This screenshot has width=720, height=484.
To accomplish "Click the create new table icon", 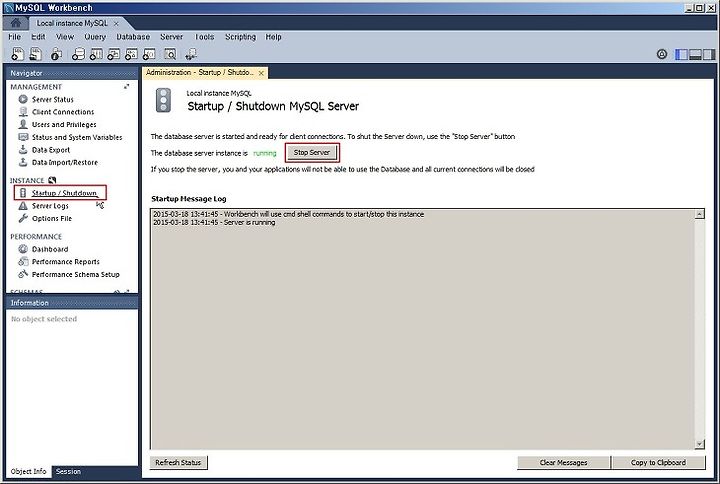I will tap(96, 54).
